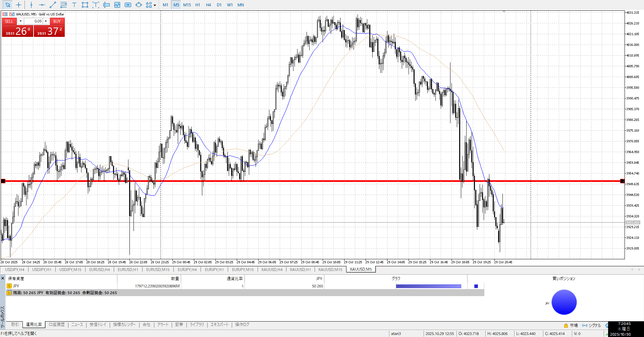This screenshot has height=337, width=644.
Task: Switch chart timeframe to M15
Action: [x=187, y=5]
